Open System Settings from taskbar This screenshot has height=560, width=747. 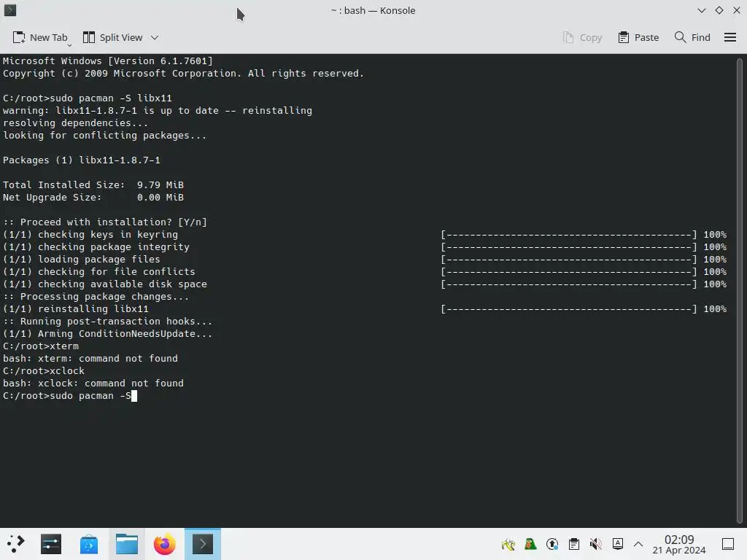pyautogui.click(x=51, y=544)
